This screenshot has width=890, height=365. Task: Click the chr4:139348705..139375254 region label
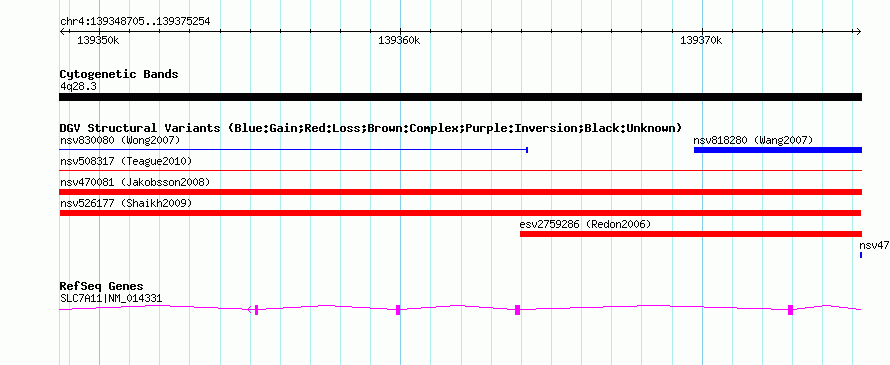135,21
